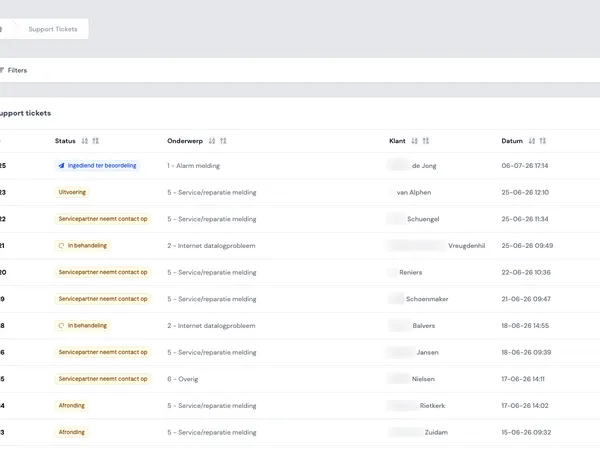Viewport: 600px width, 450px height.
Task: Open Schoenmaker's 'Service/reparatie melding' subject
Action: pos(212,299)
